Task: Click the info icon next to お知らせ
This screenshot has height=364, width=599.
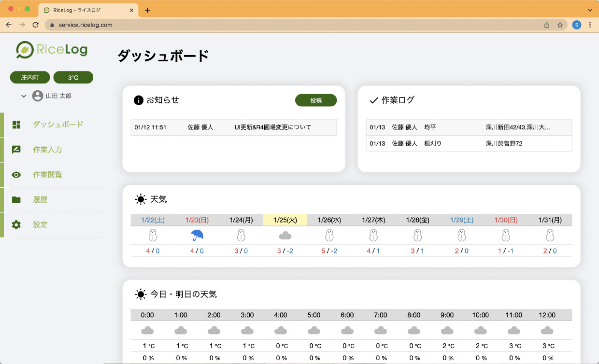Action: pyautogui.click(x=139, y=100)
